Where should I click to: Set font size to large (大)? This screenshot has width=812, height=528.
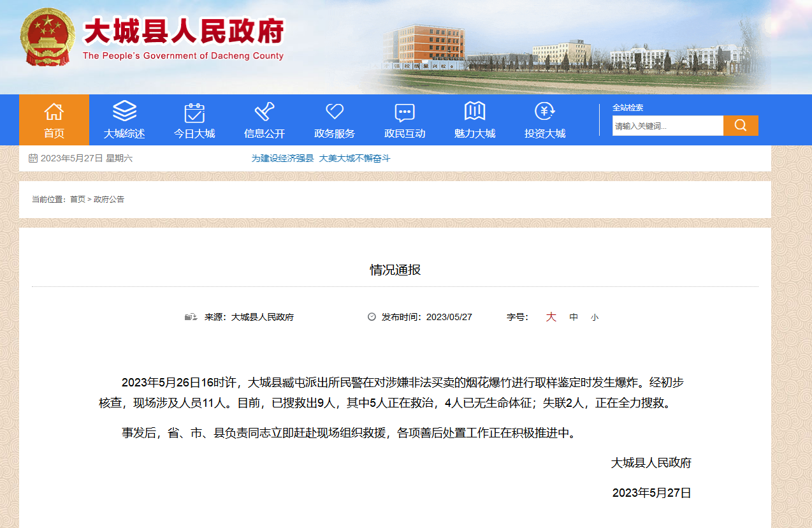tap(551, 317)
